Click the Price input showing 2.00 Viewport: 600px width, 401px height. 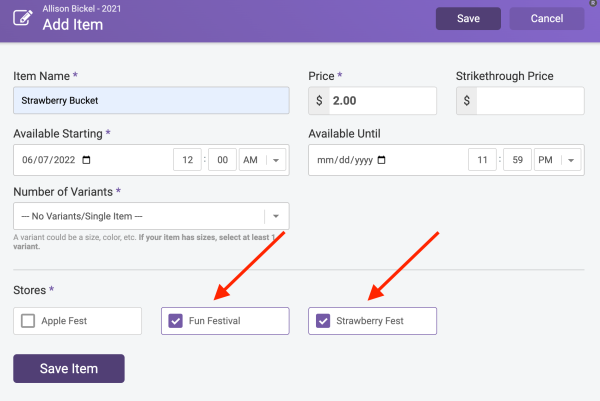pyautogui.click(x=382, y=101)
